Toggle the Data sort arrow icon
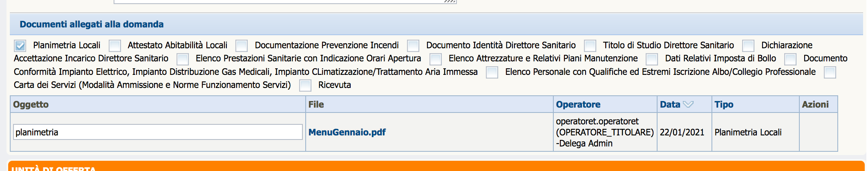Viewport: 868px width, 171px height. [688, 104]
